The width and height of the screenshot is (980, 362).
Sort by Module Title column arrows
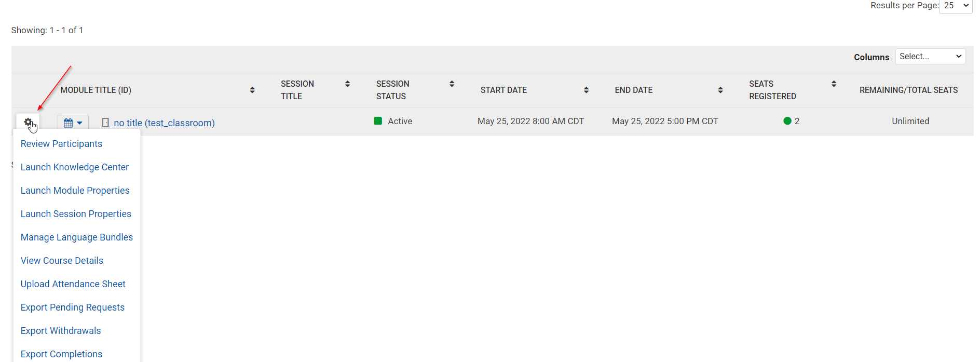point(252,90)
